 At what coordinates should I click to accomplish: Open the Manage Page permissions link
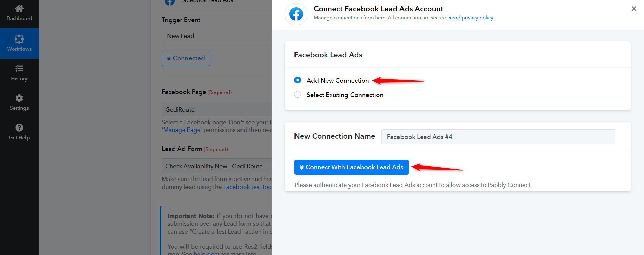tap(181, 130)
